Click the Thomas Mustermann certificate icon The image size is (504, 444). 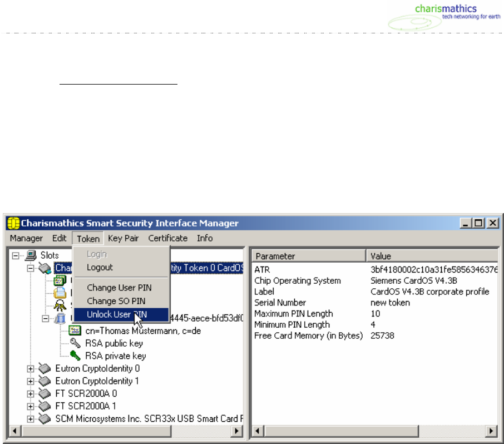[x=75, y=330]
